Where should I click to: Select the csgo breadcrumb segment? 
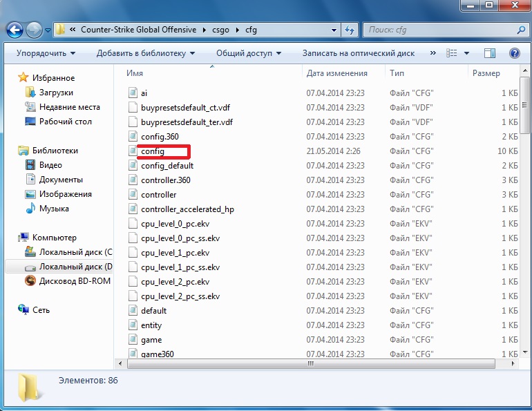[220, 30]
